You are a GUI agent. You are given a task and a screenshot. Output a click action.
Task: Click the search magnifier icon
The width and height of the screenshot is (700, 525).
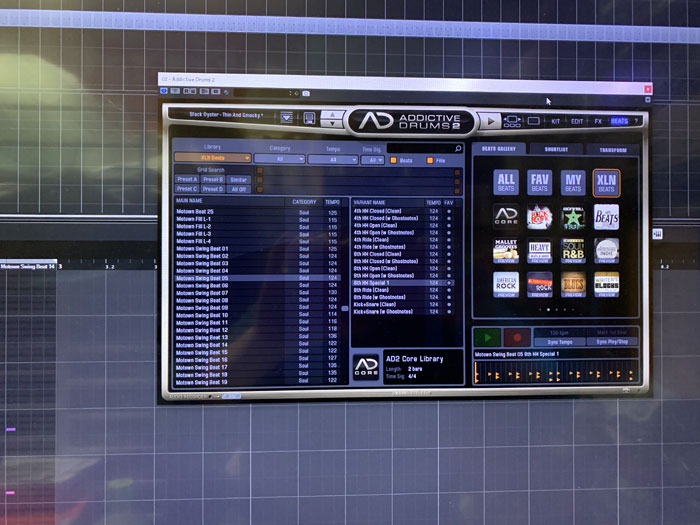[458, 148]
